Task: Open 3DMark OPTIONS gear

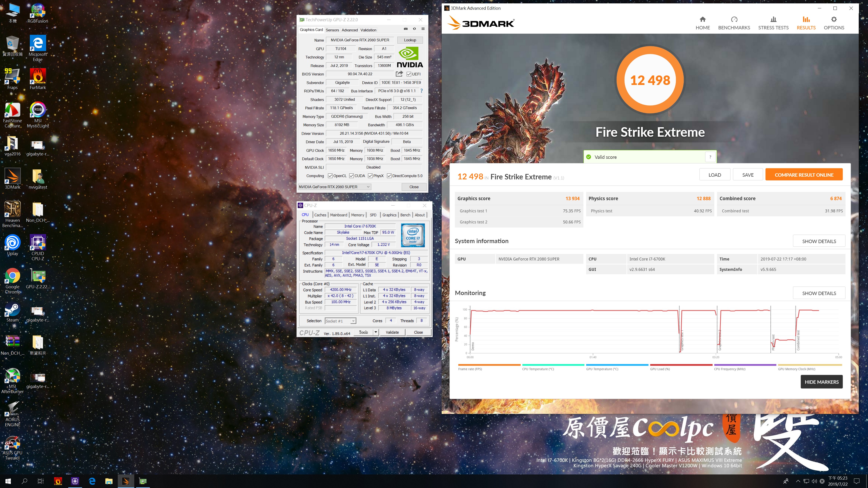Action: click(x=834, y=23)
